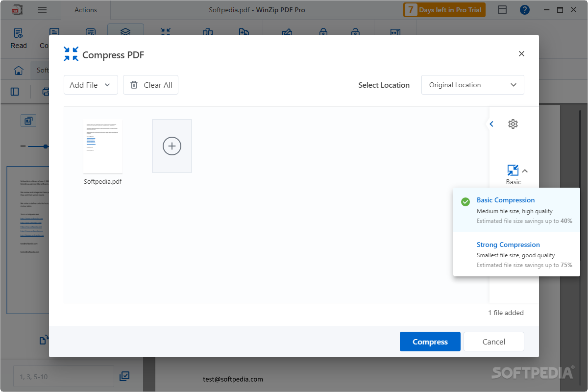This screenshot has height=392, width=588.
Task: Click the select pages checkbox icon
Action: tap(124, 376)
